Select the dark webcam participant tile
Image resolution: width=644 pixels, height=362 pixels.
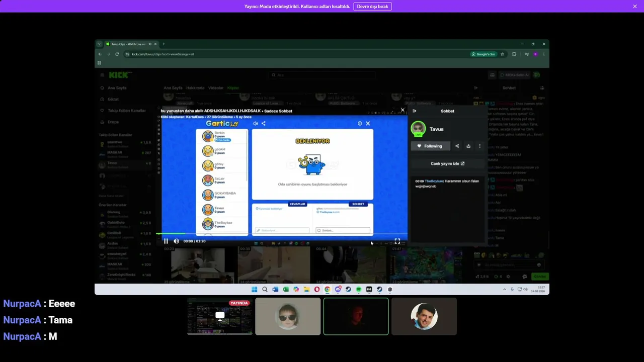pyautogui.click(x=356, y=316)
